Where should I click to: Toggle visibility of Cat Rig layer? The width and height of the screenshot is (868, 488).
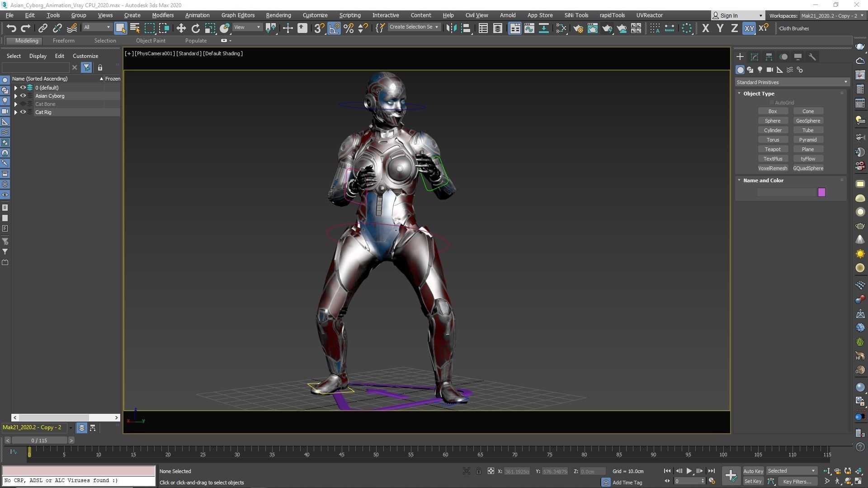[23, 112]
